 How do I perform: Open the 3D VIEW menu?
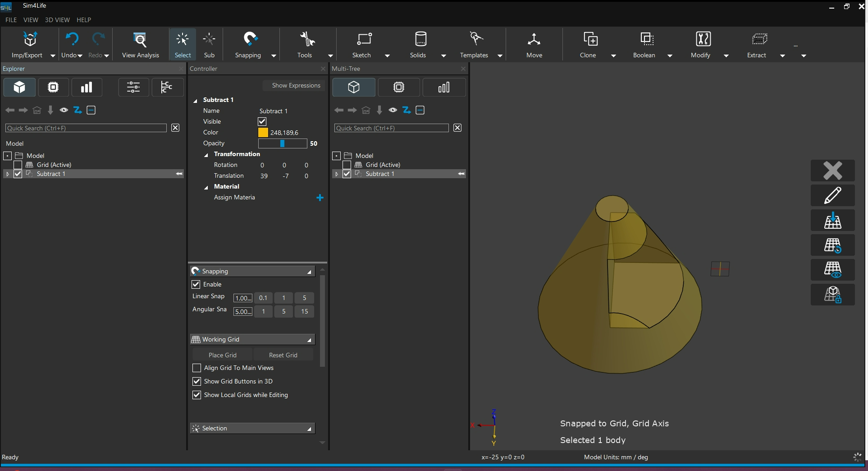coord(57,20)
